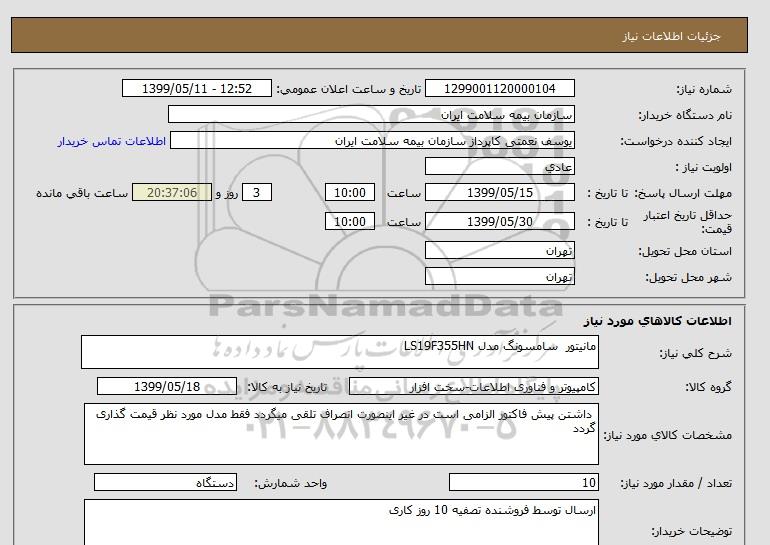Click the label مشخصات کالای مورد نیاز
Image resolution: width=770 pixels, height=545 pixels.
[668, 435]
